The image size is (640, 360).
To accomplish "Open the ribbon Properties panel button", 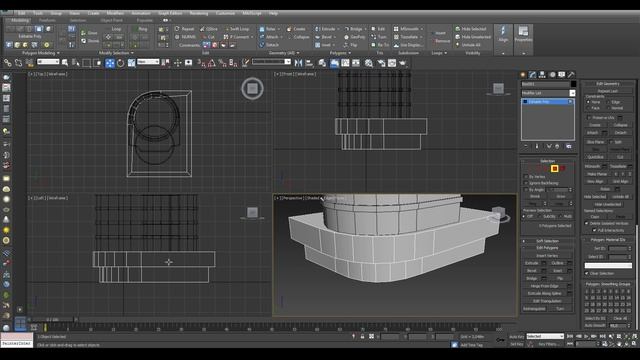I will (523, 39).
